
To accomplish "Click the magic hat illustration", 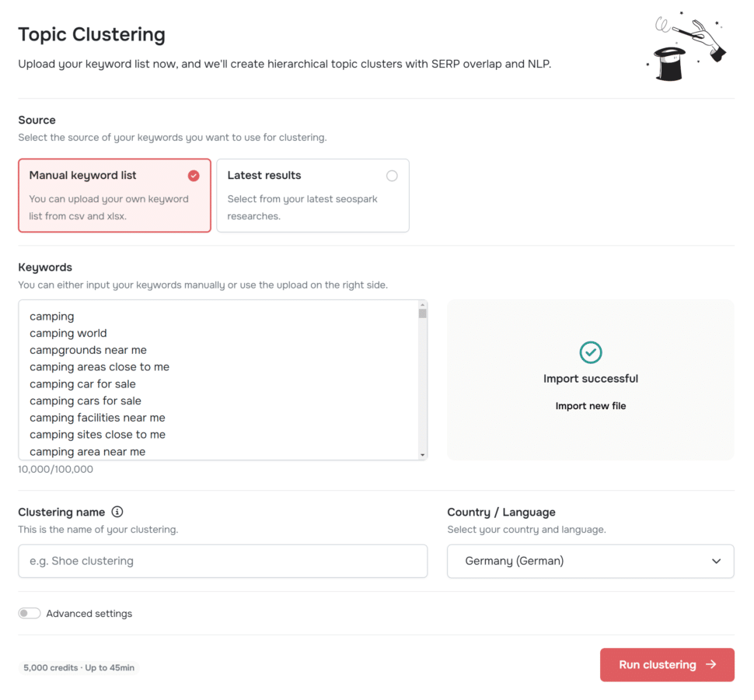I will 686,47.
